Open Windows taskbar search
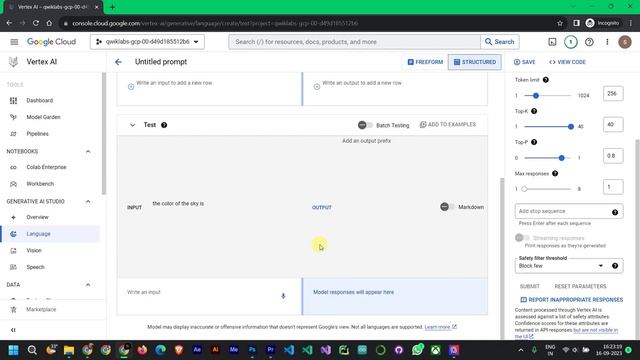The width and height of the screenshot is (640, 360). tap(32, 350)
